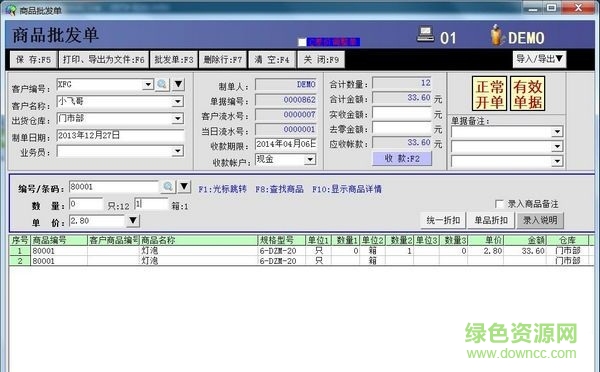Open the 收款帐户 dropdown

tap(310, 159)
